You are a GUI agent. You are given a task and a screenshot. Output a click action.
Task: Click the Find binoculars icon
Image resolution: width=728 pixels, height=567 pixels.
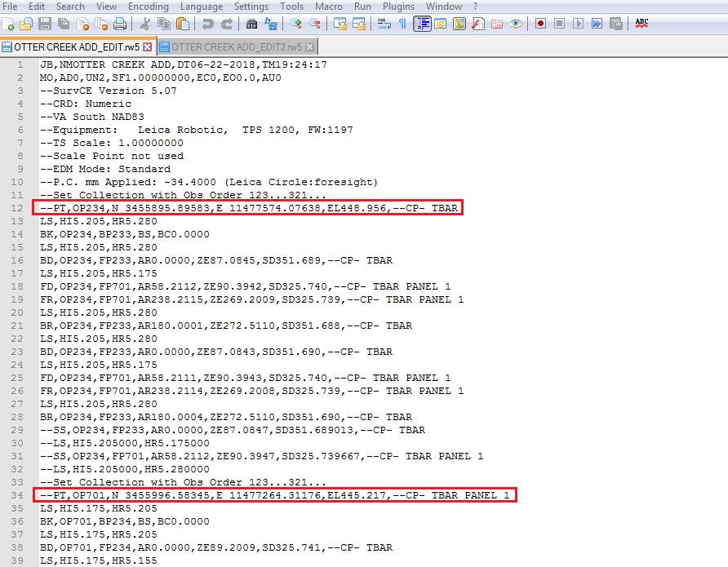click(251, 24)
